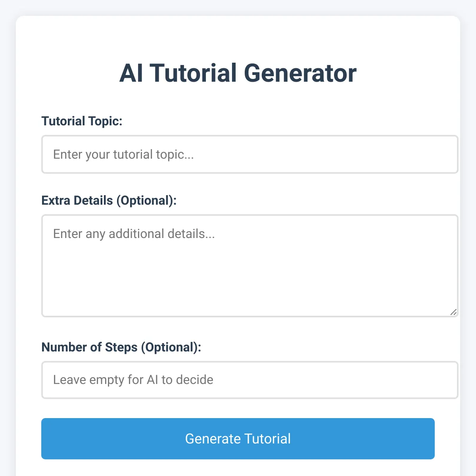Click the diagonal grip in details box
Viewport: 476px width, 476px height.
tap(453, 312)
